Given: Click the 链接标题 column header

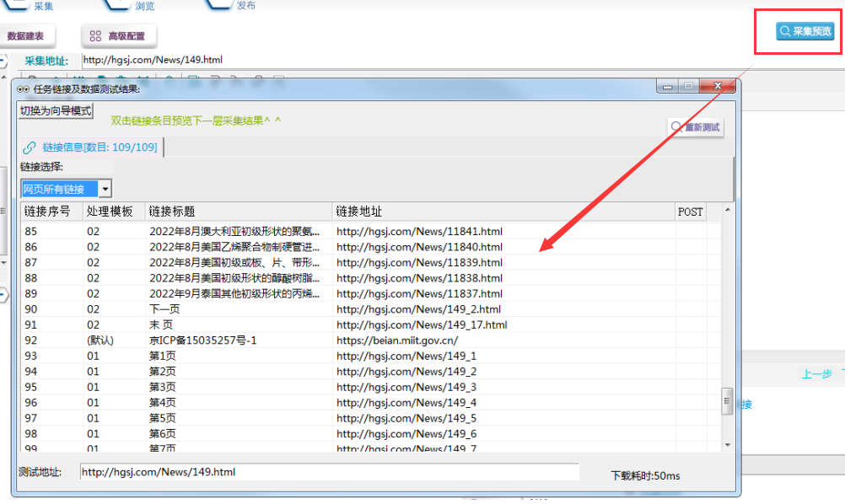Looking at the screenshot, I should (x=239, y=212).
